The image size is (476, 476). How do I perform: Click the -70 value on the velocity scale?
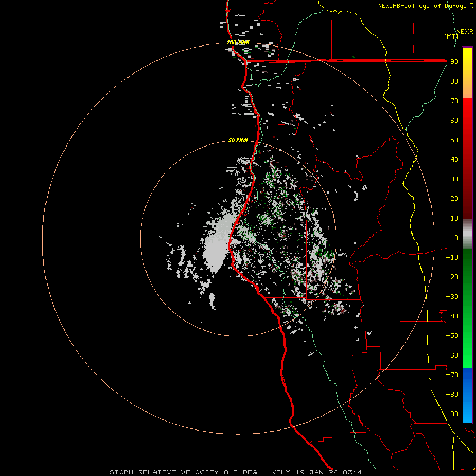tap(452, 375)
